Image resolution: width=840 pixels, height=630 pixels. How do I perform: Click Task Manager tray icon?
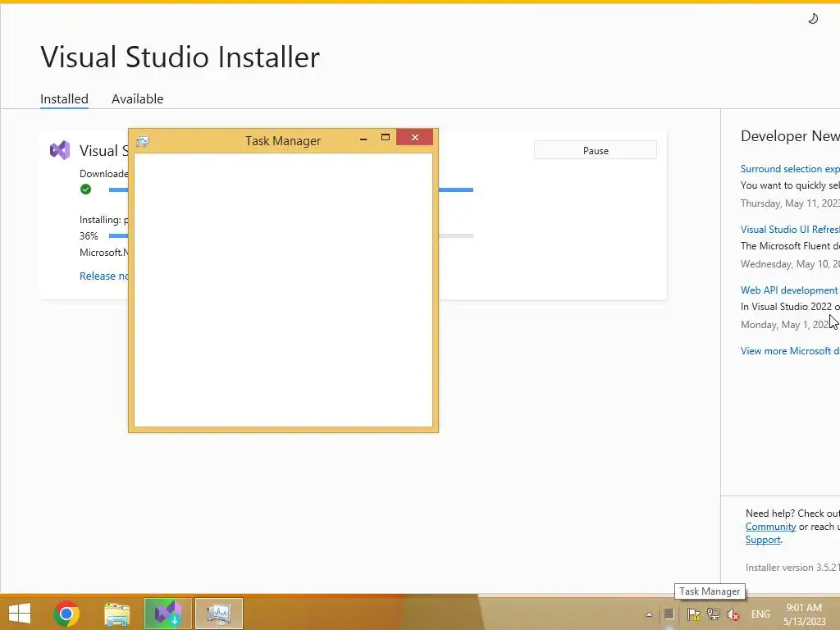tap(669, 614)
